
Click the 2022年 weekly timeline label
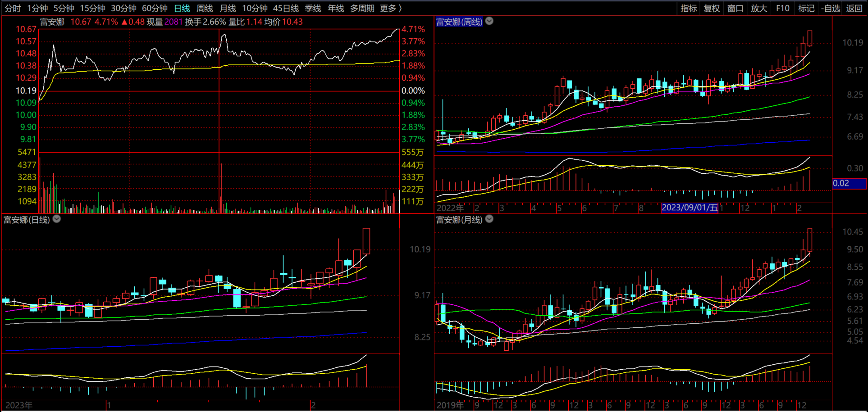click(x=450, y=208)
